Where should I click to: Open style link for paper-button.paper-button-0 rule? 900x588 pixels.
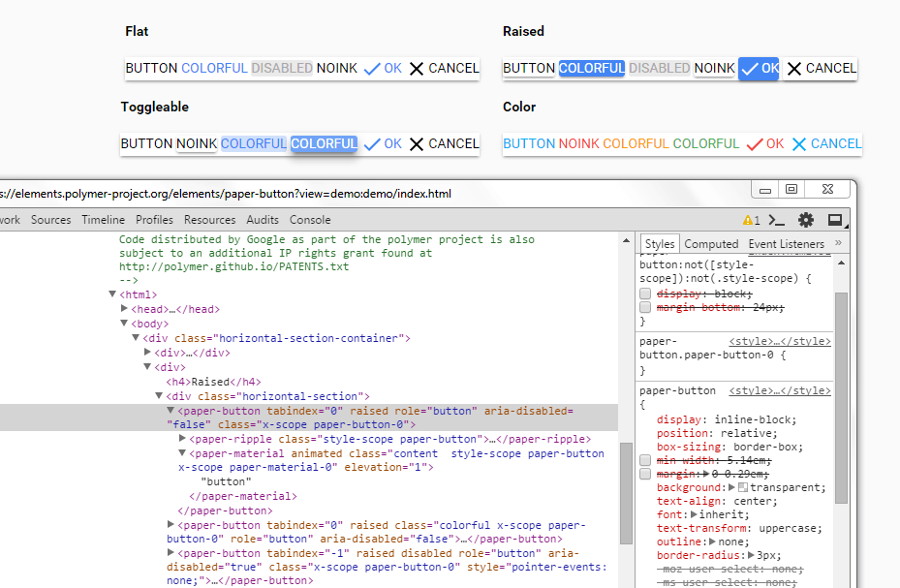coord(779,342)
